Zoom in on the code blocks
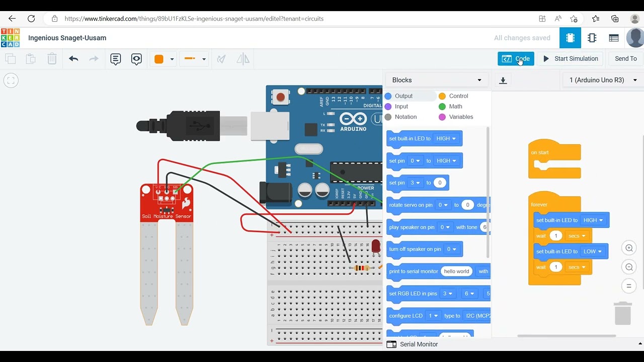Viewport: 644px width, 362px height. point(629,248)
